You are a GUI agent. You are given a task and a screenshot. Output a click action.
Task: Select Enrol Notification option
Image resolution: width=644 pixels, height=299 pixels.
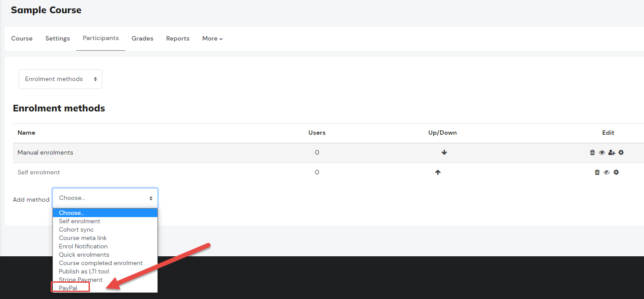(x=105, y=247)
